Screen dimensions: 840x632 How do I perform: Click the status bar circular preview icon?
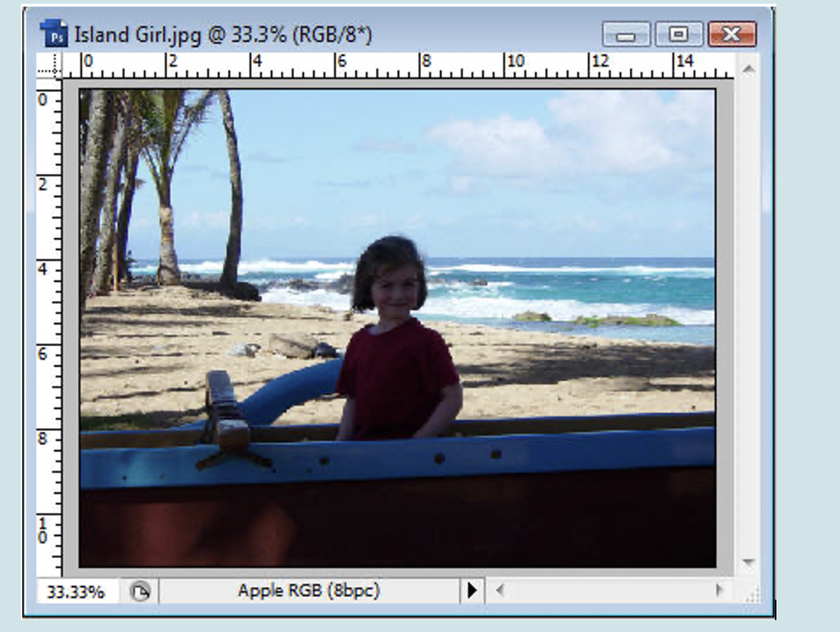click(x=139, y=592)
